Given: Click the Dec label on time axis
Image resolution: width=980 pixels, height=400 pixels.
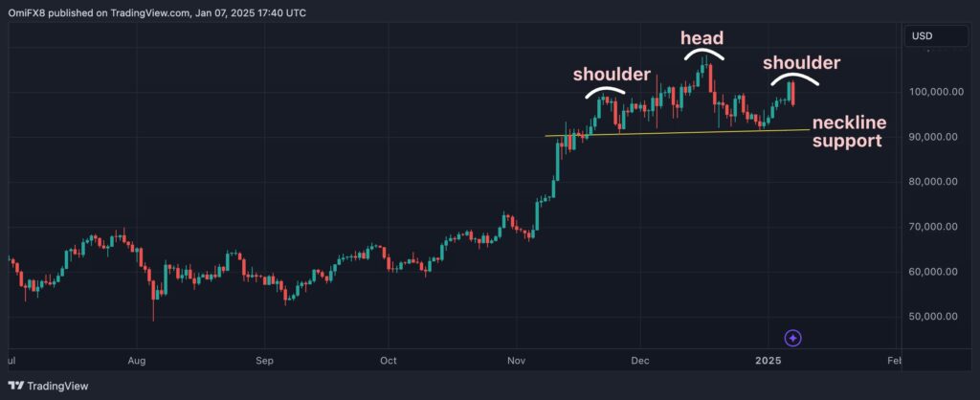Looking at the screenshot, I should click(639, 362).
